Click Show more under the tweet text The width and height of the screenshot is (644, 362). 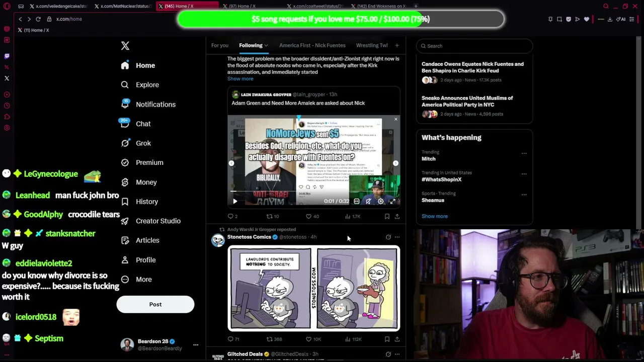pyautogui.click(x=240, y=79)
